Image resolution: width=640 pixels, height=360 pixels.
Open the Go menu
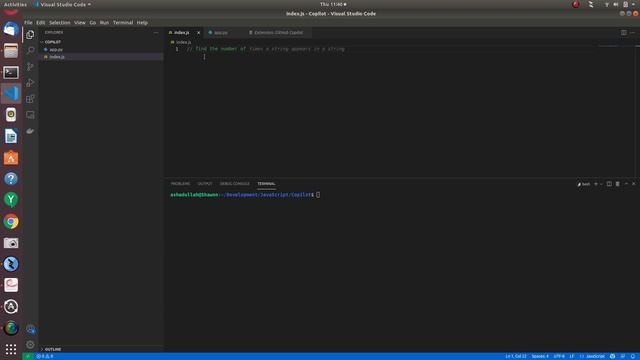click(x=93, y=23)
